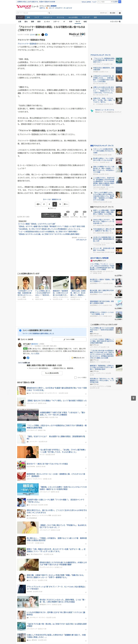Click the 入山杏奈 trending search tag
This screenshot has width=138, height=644.
[x=114, y=2]
